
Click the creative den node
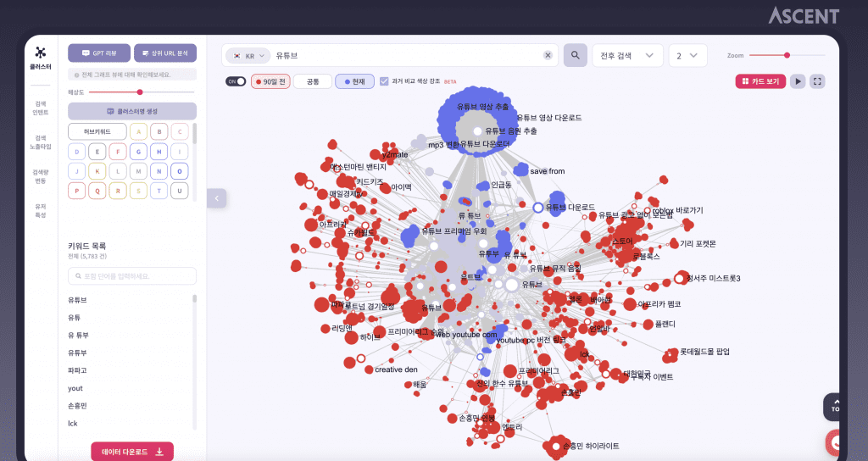click(x=369, y=369)
